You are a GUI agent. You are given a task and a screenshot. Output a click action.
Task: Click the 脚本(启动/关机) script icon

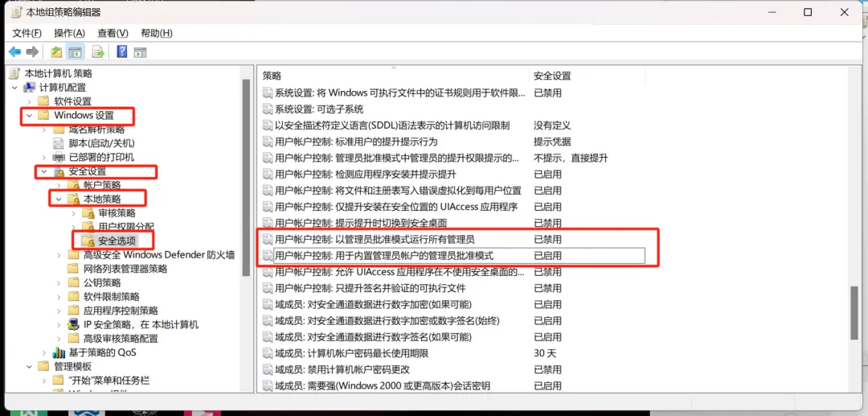tap(59, 143)
